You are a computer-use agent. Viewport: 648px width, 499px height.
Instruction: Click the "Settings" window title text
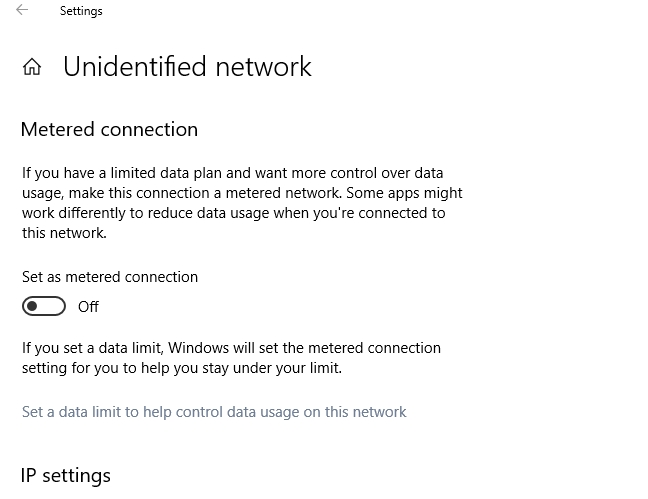[81, 12]
